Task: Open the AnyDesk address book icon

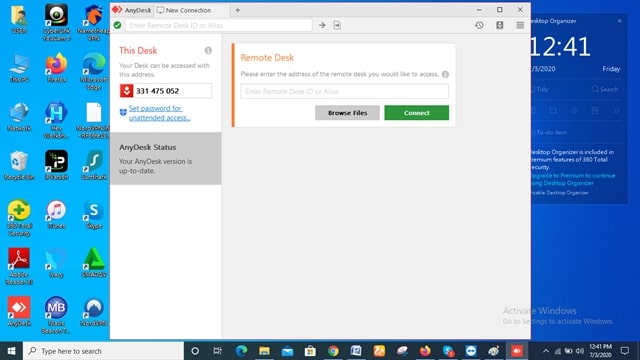Action: pyautogui.click(x=500, y=25)
